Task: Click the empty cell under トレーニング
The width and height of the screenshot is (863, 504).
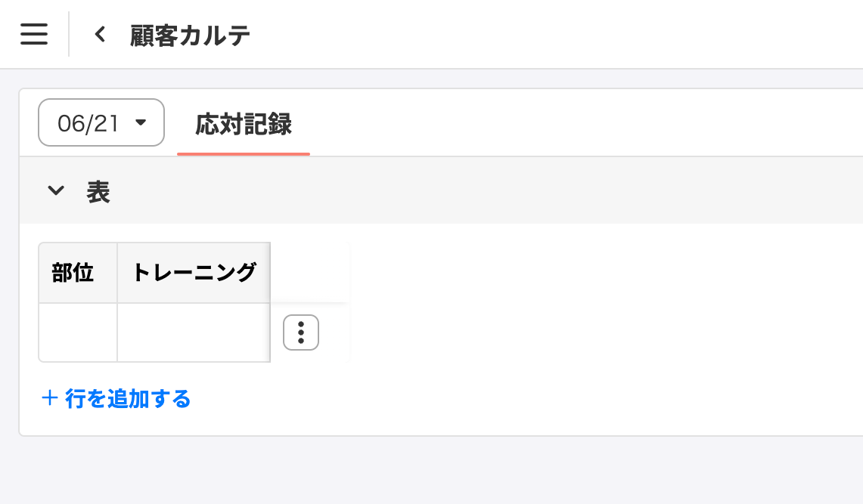Action: (194, 332)
